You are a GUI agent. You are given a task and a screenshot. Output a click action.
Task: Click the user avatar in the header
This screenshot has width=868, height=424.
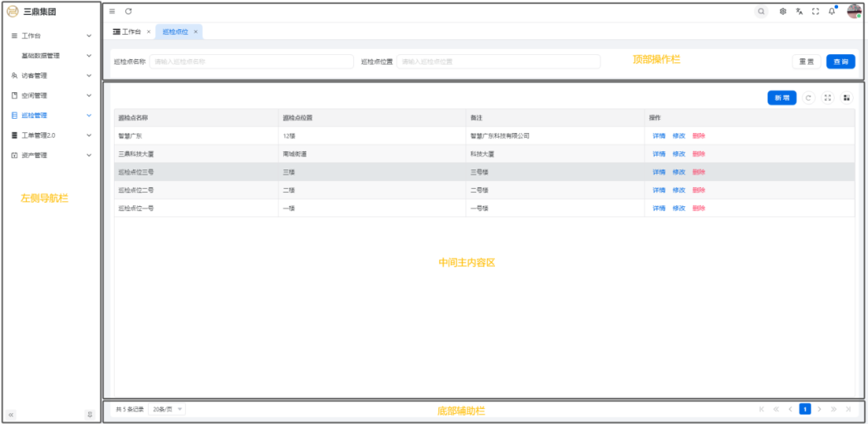click(854, 11)
